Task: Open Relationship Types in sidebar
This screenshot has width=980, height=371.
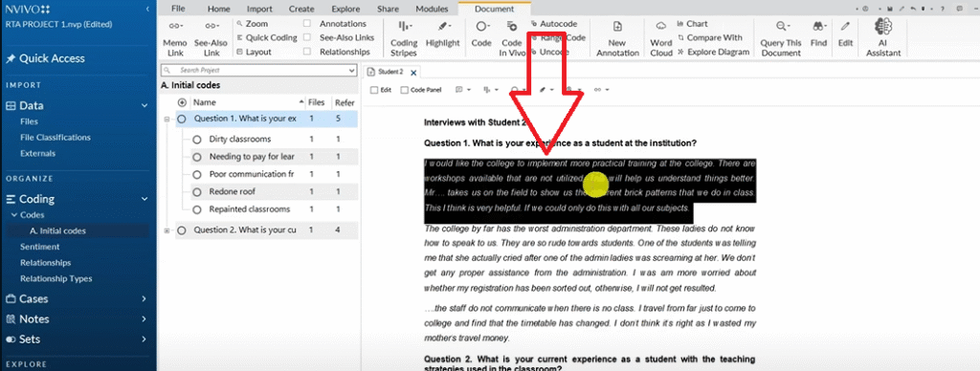Action: point(56,278)
